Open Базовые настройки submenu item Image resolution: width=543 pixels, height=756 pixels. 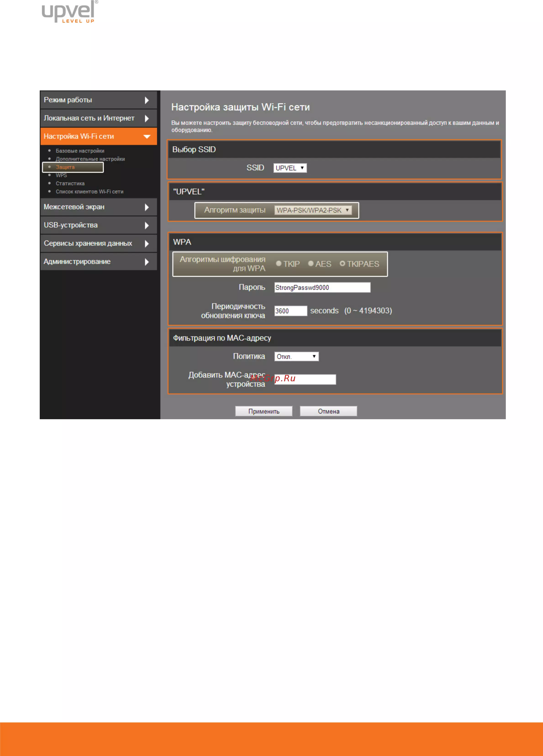tap(80, 151)
